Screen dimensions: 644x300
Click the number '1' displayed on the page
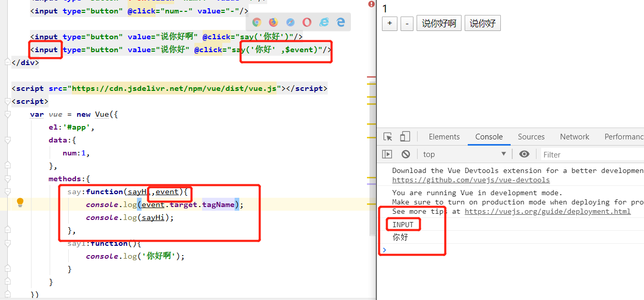point(385,8)
